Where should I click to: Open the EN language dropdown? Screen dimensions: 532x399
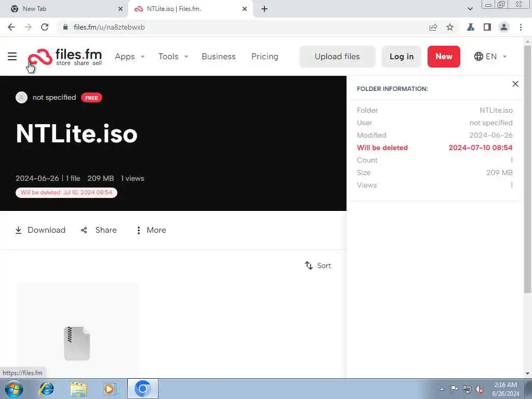coord(490,56)
